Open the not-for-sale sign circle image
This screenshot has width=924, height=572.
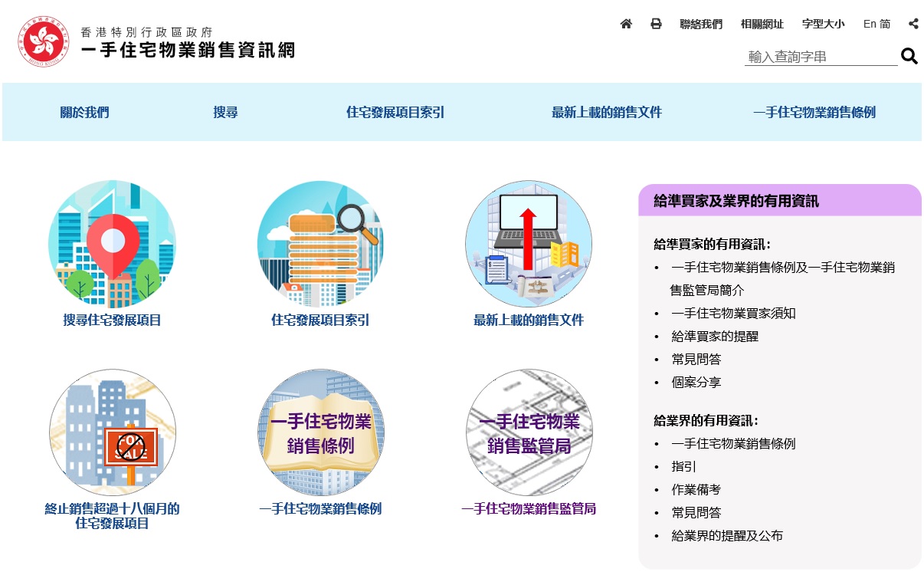[112, 432]
